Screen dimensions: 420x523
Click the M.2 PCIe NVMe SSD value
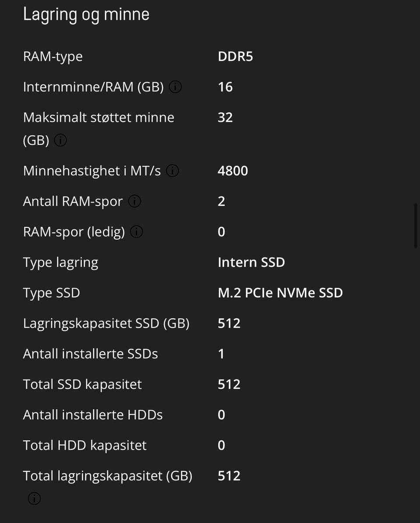(x=280, y=293)
